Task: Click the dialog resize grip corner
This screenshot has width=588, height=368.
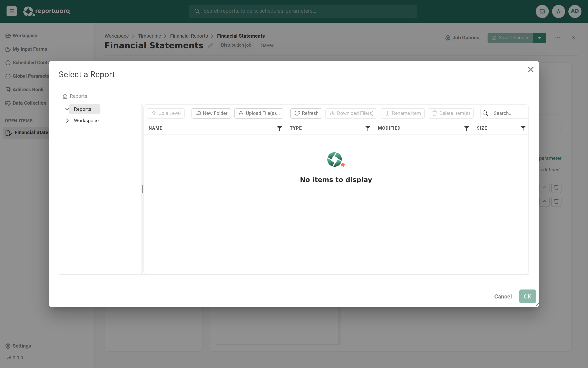Action: click(x=537, y=305)
